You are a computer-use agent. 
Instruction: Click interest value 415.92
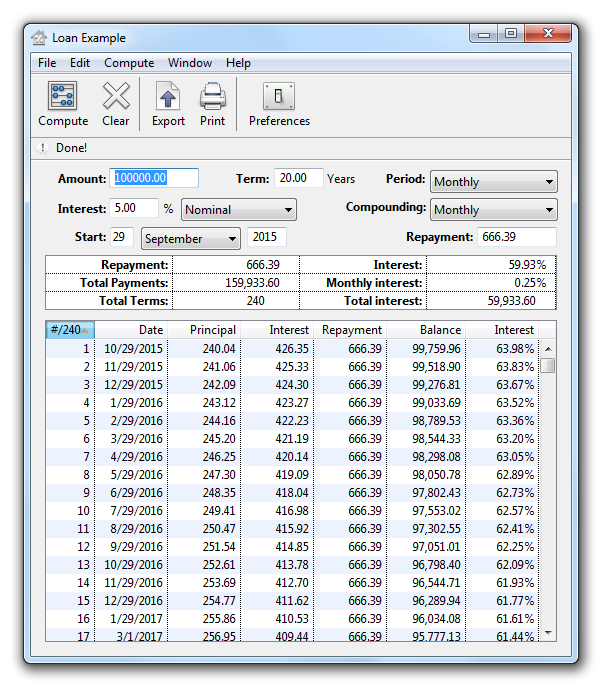click(292, 529)
